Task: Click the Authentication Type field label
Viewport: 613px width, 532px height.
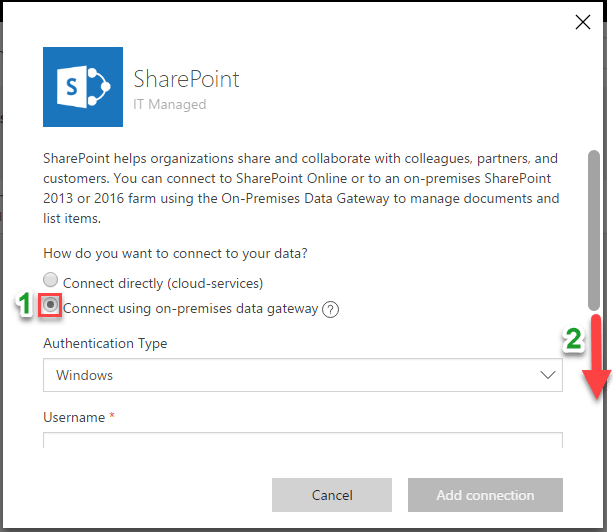Action: tap(105, 343)
